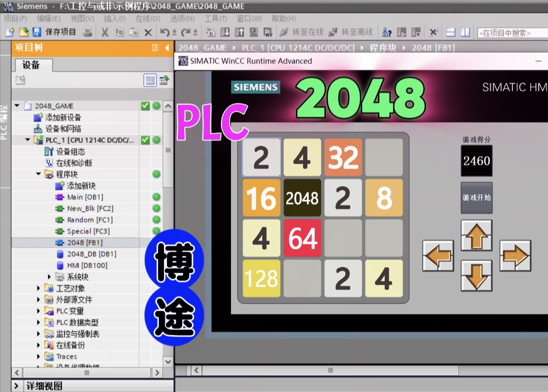This screenshot has height=392, width=548.
Task: Open the 选项(N) menu
Action: tap(182, 18)
